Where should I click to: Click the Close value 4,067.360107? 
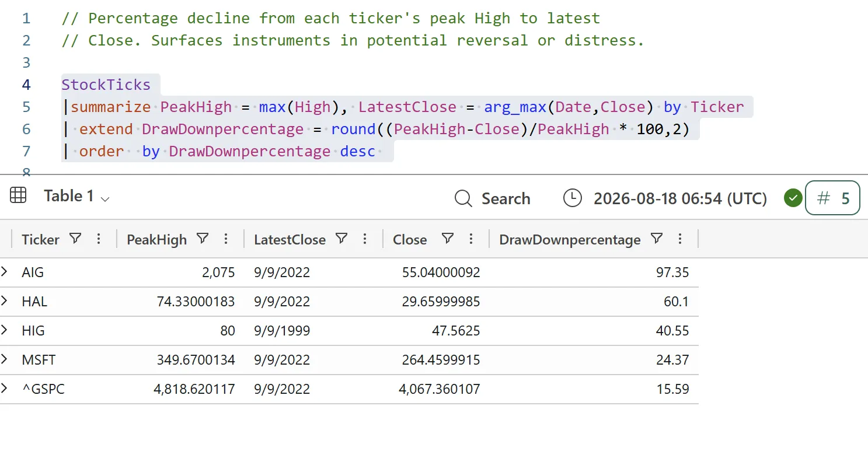440,389
